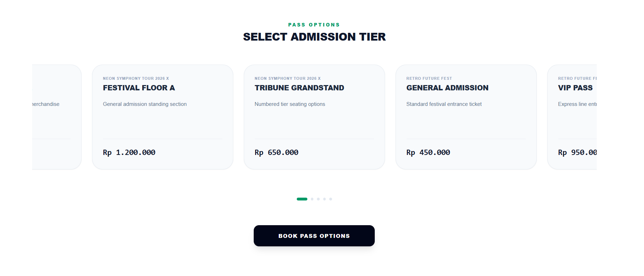Click the Book Pass Options button
This screenshot has width=644, height=276.
[x=314, y=236]
